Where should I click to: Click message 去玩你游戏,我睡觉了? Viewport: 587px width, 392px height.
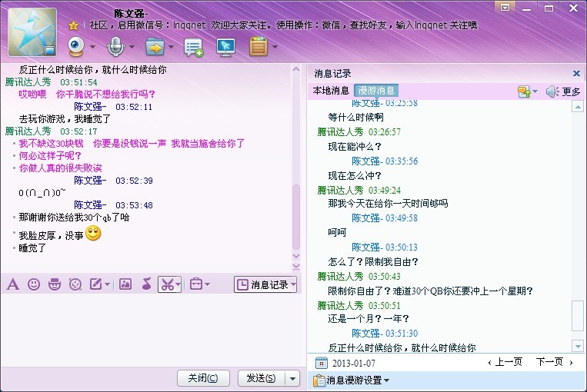point(65,119)
